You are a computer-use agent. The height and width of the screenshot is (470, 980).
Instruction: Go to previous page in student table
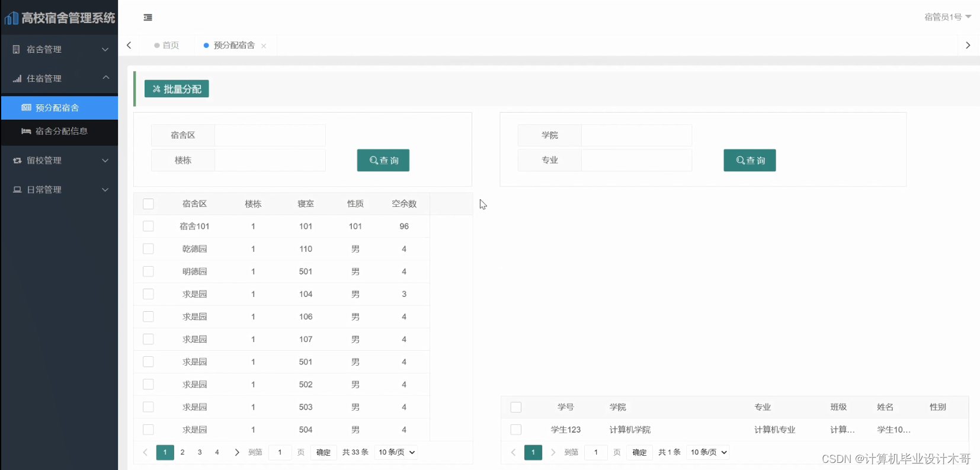coord(514,452)
